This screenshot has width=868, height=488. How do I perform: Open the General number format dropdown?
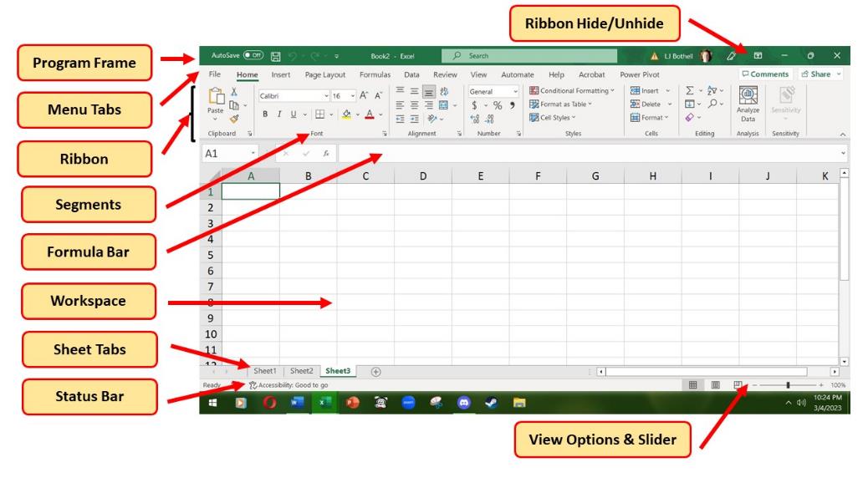tap(515, 91)
